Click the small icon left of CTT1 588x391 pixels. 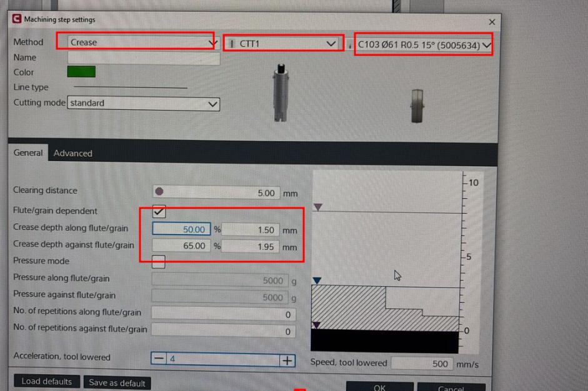[232, 44]
